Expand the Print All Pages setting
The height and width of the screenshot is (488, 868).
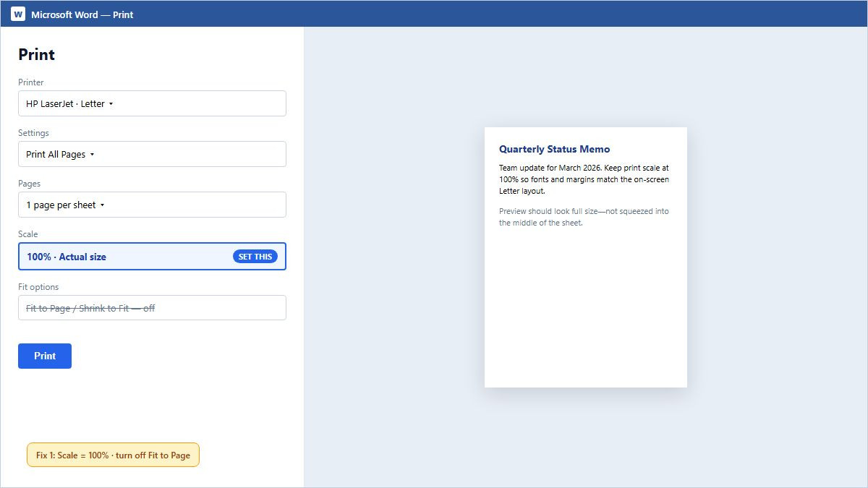pyautogui.click(x=152, y=154)
